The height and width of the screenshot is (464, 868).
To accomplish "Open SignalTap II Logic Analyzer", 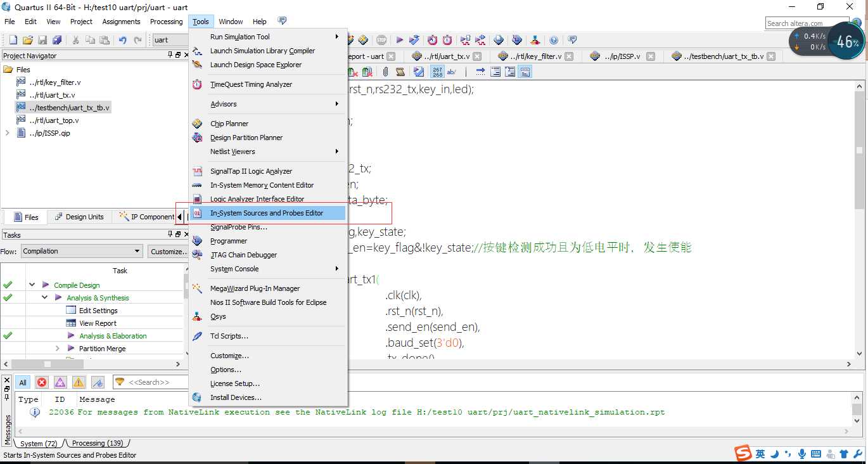I will [251, 171].
